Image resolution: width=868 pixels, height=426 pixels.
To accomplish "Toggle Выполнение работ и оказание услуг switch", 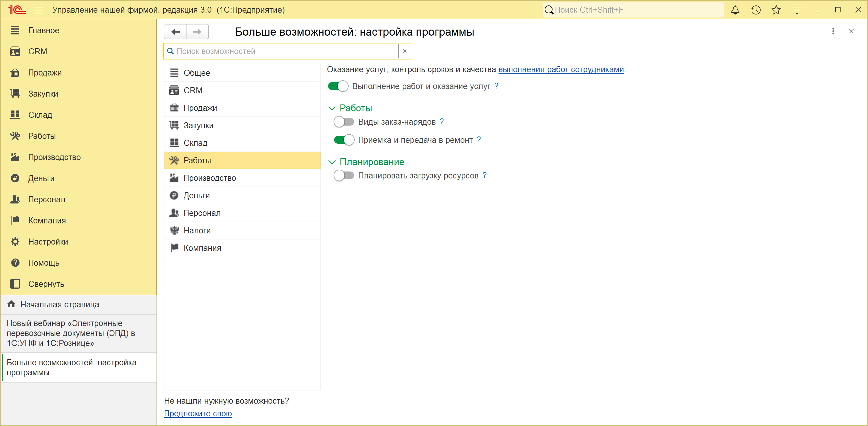I will coord(338,86).
